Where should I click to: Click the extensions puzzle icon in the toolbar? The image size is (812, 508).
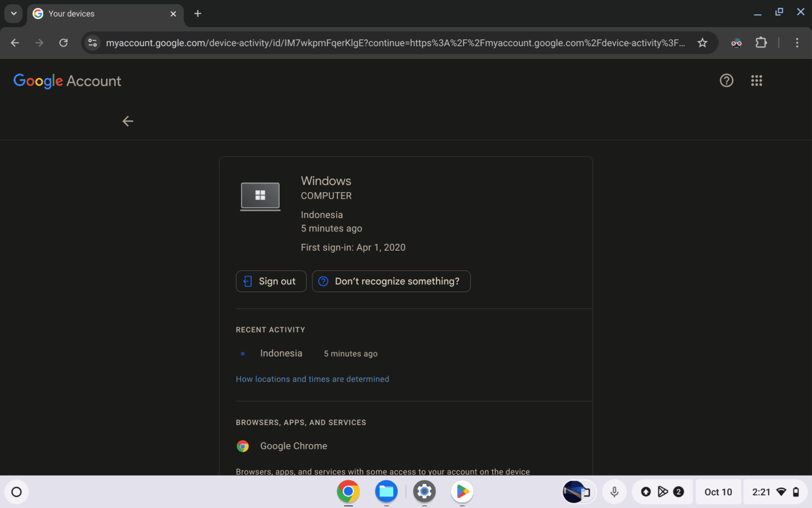tap(761, 43)
